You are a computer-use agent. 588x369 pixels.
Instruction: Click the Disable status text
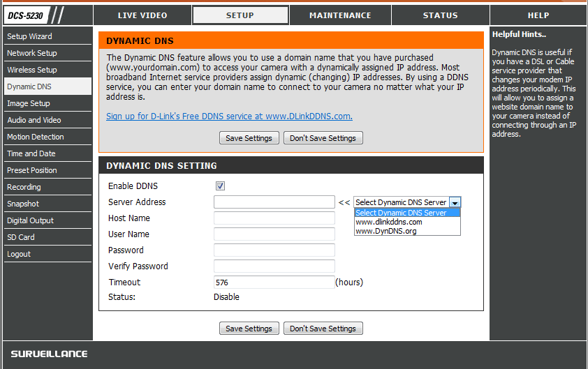click(x=226, y=296)
